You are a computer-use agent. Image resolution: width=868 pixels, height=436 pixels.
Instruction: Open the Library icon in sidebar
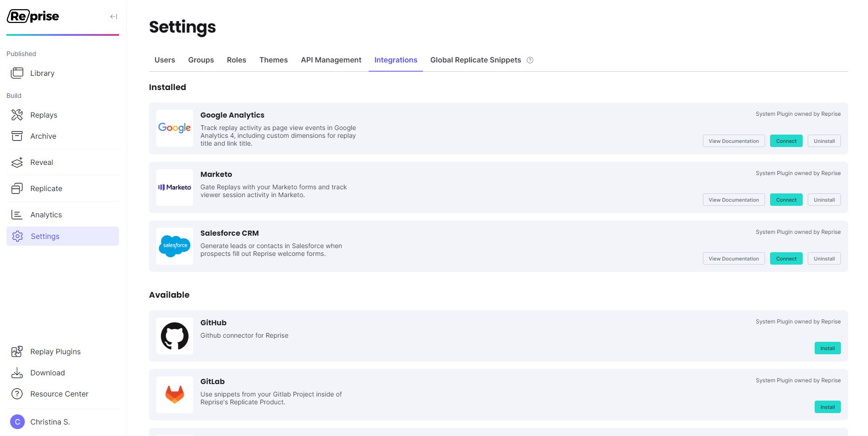tap(17, 73)
